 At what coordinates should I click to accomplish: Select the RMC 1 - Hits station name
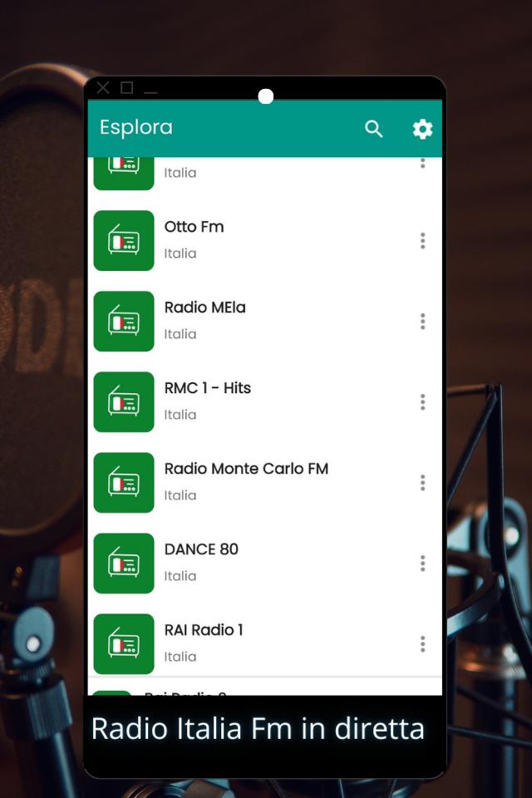click(207, 388)
